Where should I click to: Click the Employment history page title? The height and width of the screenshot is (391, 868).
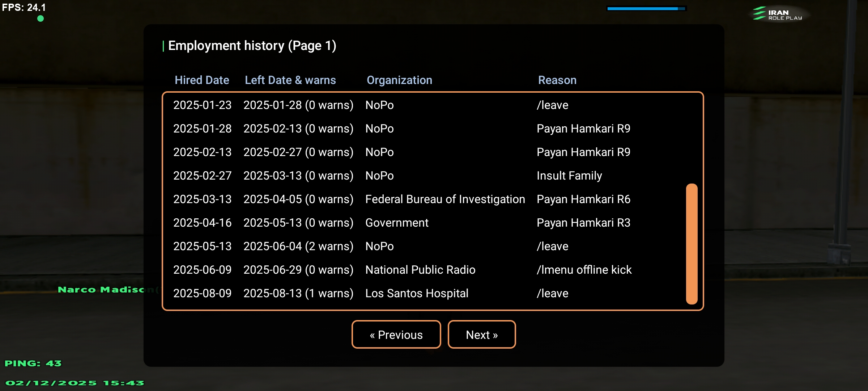[252, 46]
